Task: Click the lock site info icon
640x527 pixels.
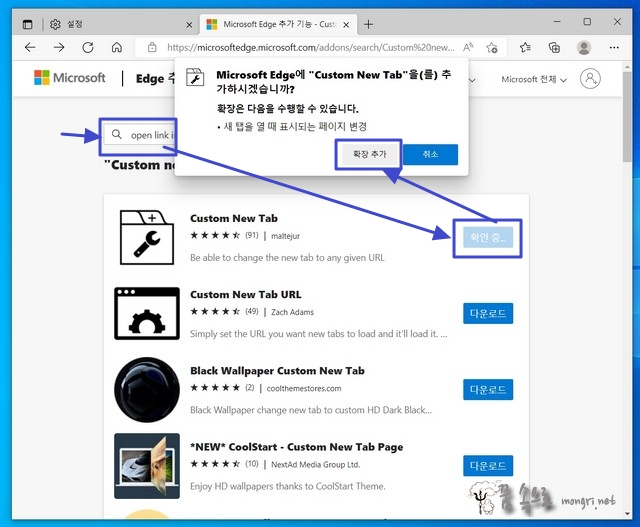Action: click(152, 47)
